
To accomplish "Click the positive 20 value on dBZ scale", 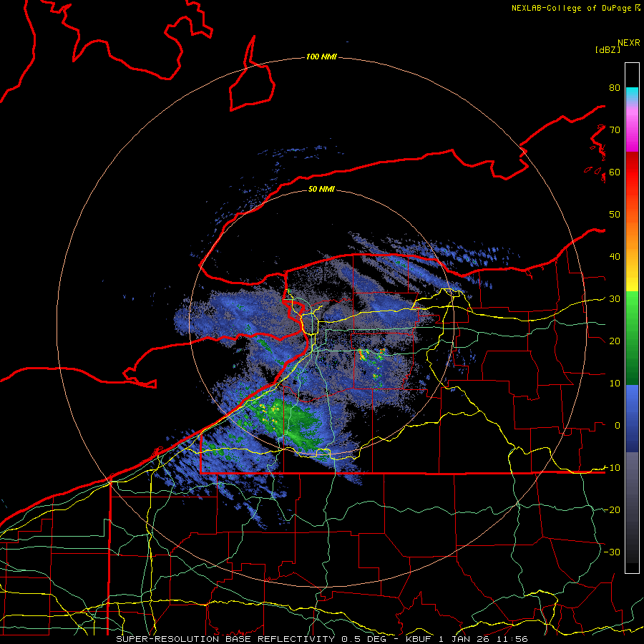I will click(x=615, y=341).
